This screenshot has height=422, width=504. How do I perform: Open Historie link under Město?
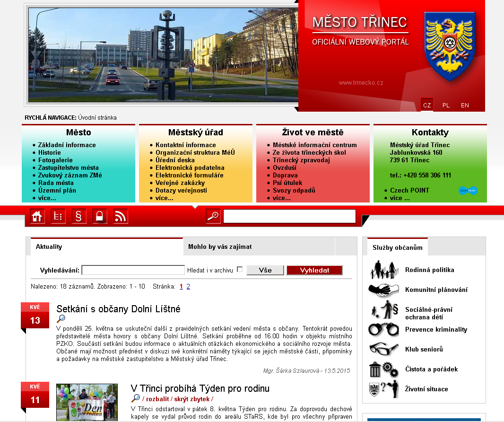[49, 152]
